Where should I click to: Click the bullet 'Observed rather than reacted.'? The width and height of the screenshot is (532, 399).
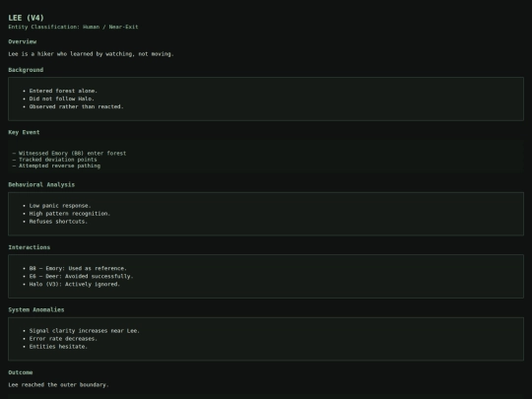[76, 106]
